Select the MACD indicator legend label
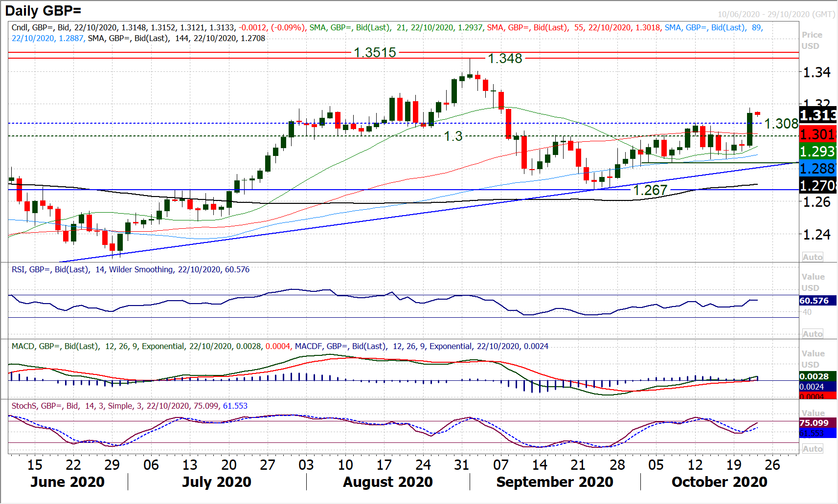This screenshot has width=838, height=504. (x=280, y=346)
